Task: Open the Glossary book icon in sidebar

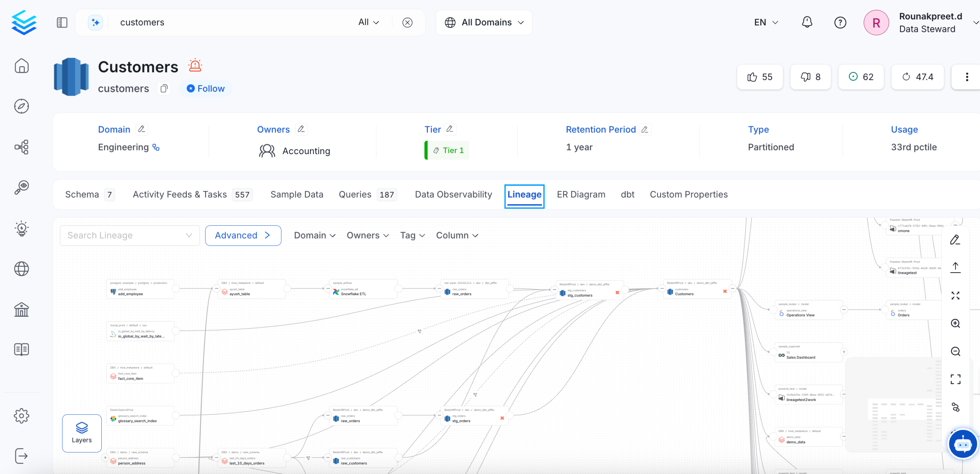Action: 22,349
